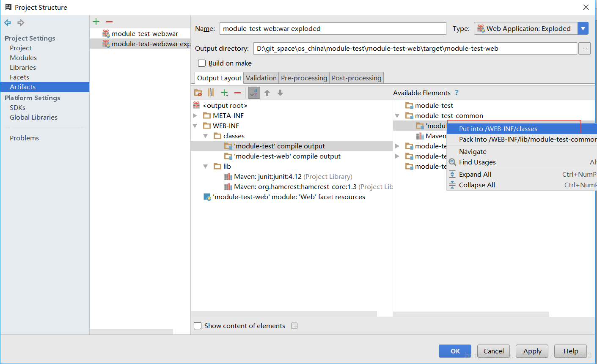Click the green add artifact plus icon
The image size is (597, 364).
96,22
